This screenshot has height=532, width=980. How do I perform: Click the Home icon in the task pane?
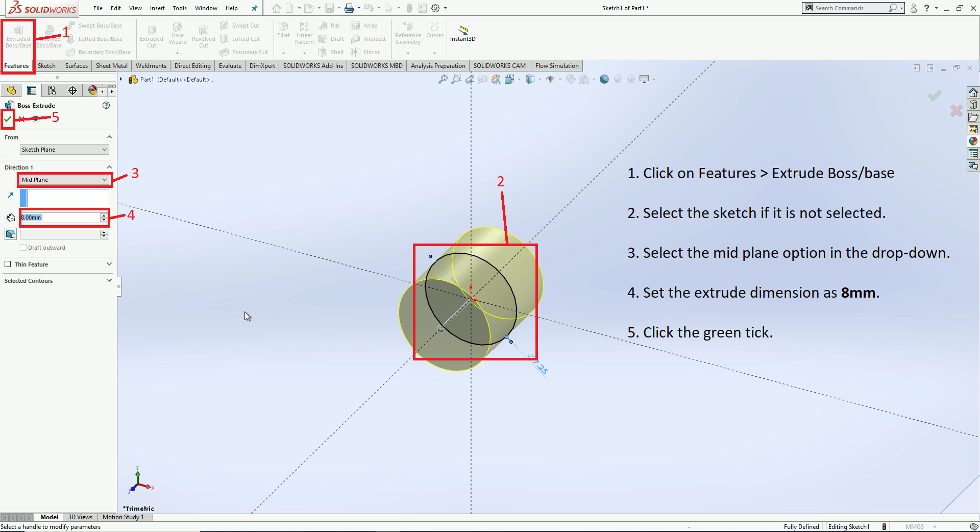[973, 92]
